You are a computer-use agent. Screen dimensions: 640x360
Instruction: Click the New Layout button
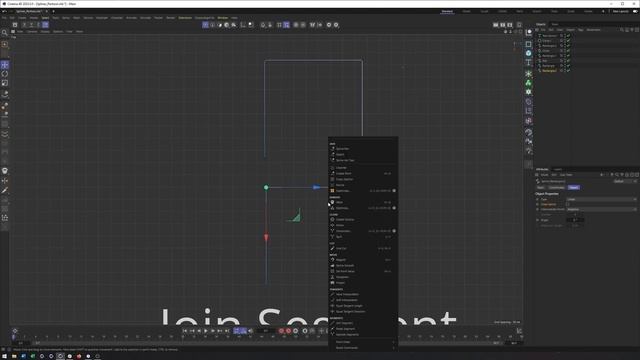[x=620, y=11]
